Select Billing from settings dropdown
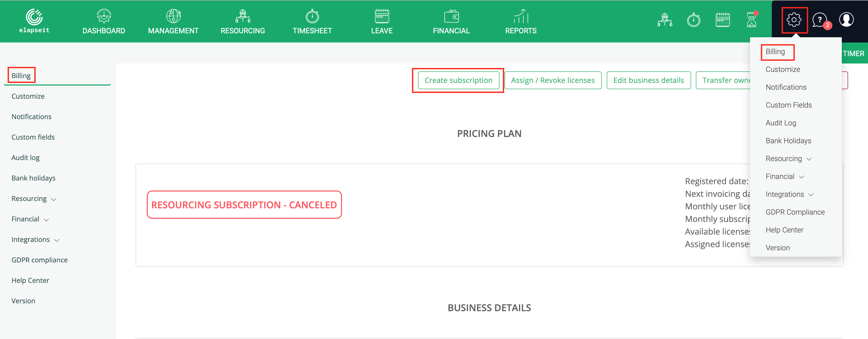This screenshot has width=868, height=339. [x=775, y=51]
